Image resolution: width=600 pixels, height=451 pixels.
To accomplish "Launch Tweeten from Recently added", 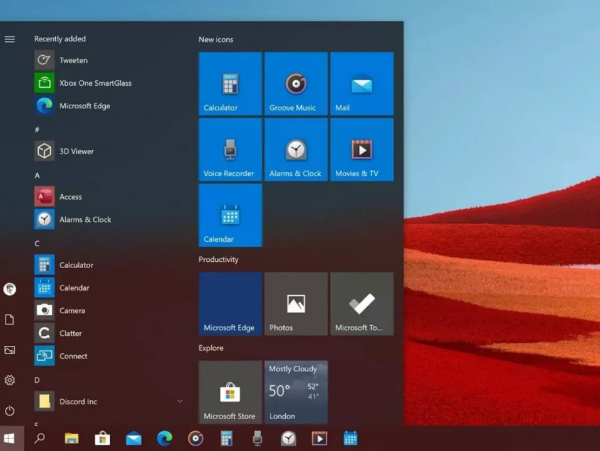I will [x=109, y=60].
